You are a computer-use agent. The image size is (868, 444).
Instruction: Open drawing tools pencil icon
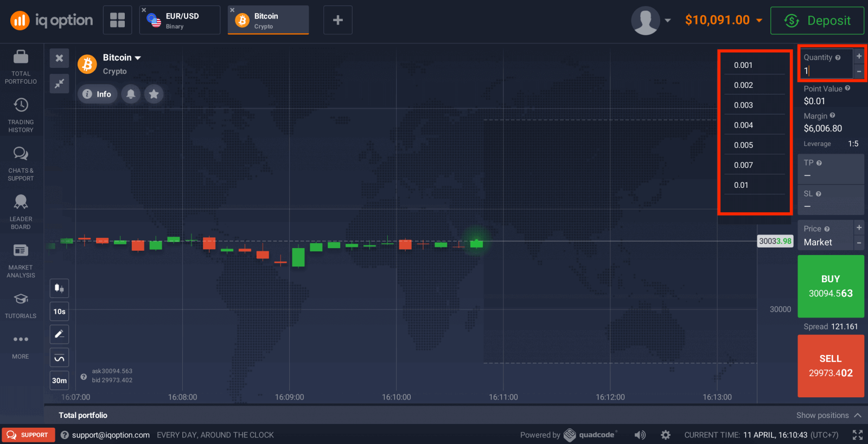click(x=59, y=334)
